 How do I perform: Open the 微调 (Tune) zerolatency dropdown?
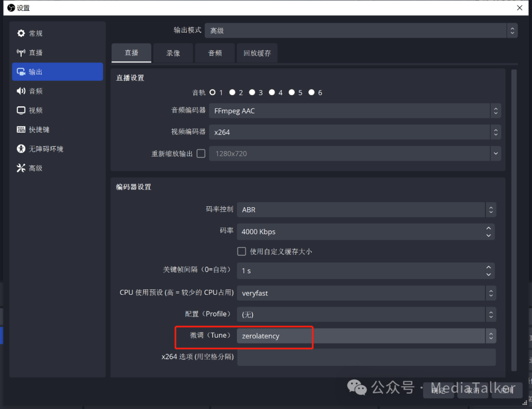coord(366,336)
